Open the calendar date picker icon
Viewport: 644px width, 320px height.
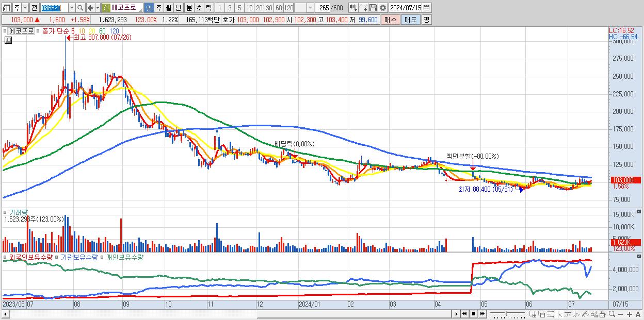click(427, 8)
